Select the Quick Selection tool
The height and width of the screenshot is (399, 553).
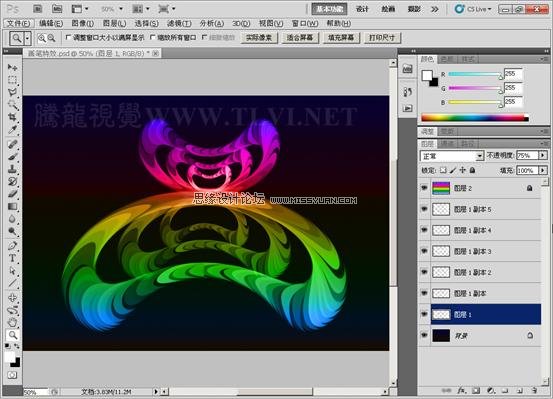[x=12, y=104]
